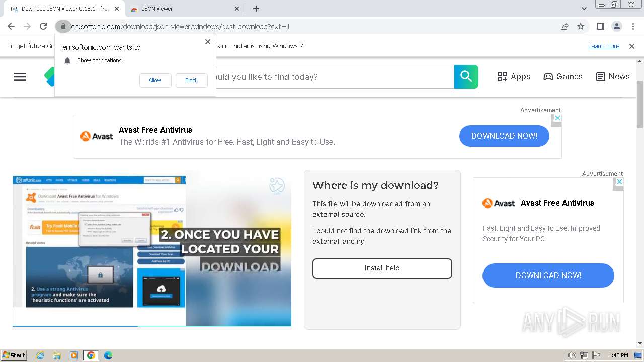This screenshot has width=644, height=362.
Task: Open Softonic hamburger menu
Action: (20, 77)
